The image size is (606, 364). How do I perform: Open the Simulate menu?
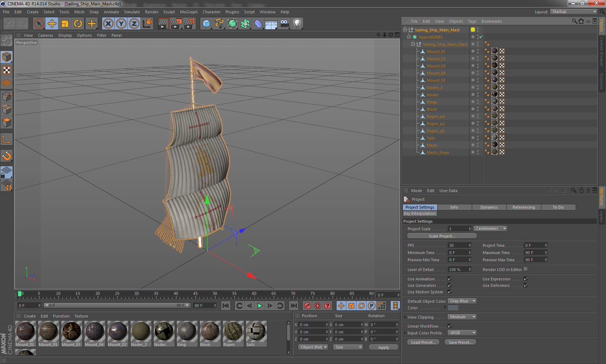point(132,12)
